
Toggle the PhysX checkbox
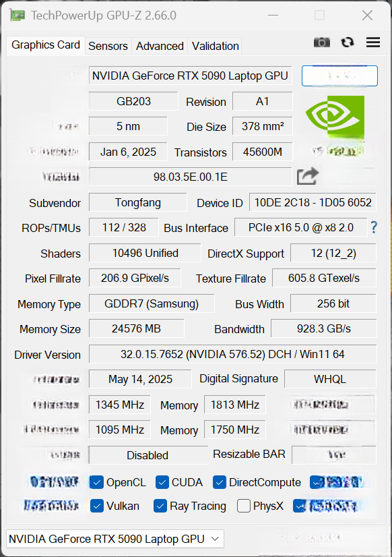point(244,506)
